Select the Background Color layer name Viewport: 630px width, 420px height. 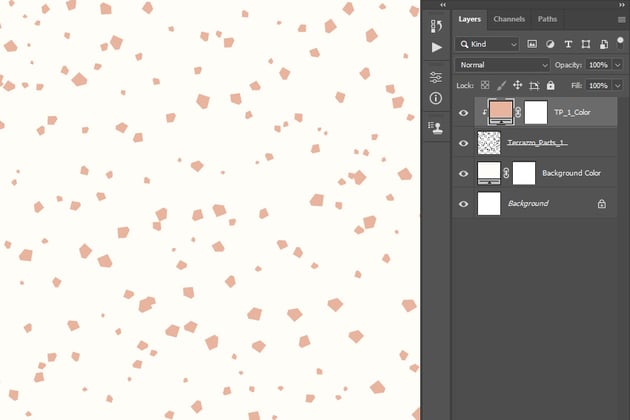[x=571, y=173]
